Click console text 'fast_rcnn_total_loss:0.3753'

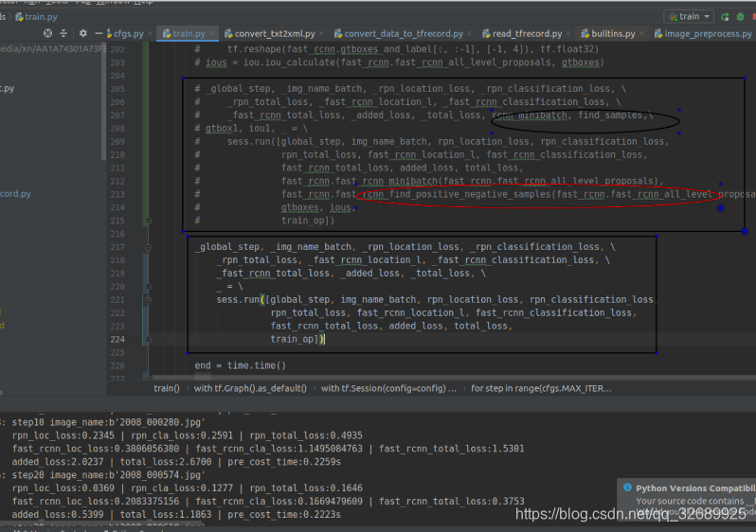[x=451, y=502]
